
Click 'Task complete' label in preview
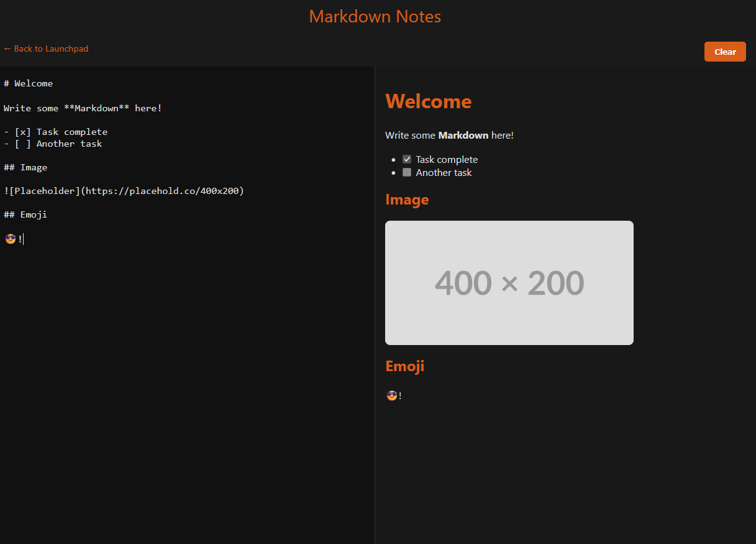[x=447, y=160]
